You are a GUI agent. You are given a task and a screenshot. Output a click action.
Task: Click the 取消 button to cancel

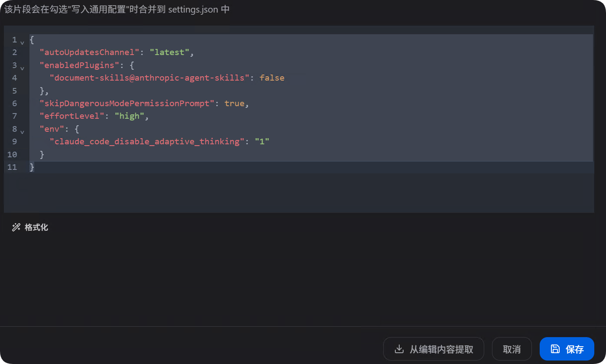(512, 348)
